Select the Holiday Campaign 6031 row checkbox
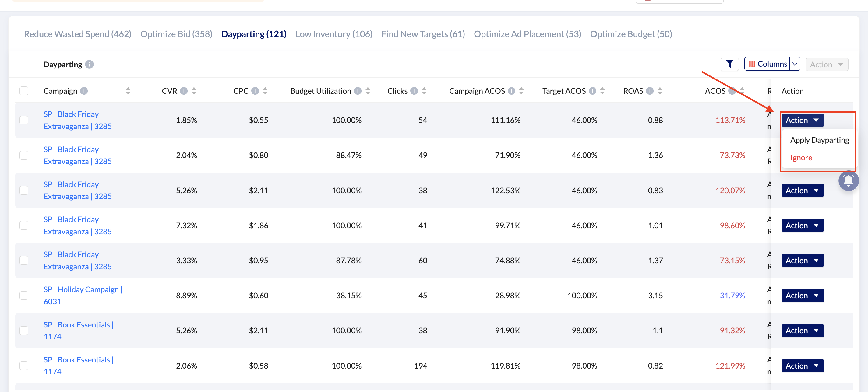 click(24, 295)
